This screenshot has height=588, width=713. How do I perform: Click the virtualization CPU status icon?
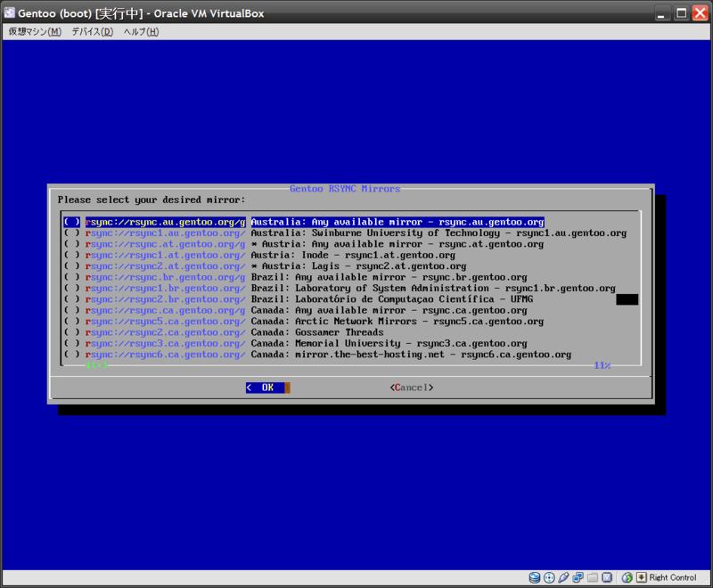coord(607,577)
